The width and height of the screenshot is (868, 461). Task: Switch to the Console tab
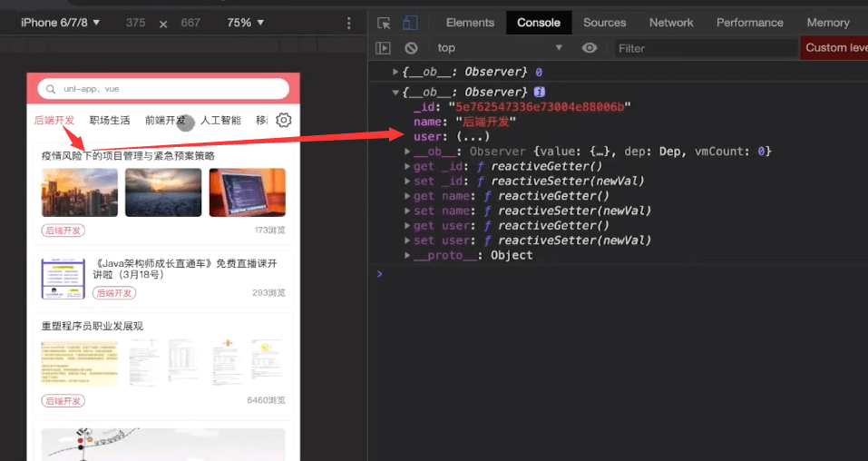[539, 23]
